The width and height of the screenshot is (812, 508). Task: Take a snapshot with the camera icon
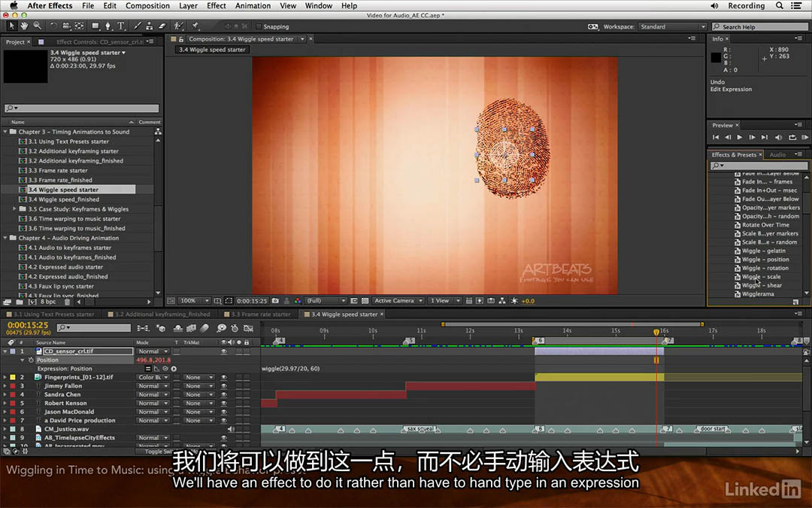click(x=275, y=300)
